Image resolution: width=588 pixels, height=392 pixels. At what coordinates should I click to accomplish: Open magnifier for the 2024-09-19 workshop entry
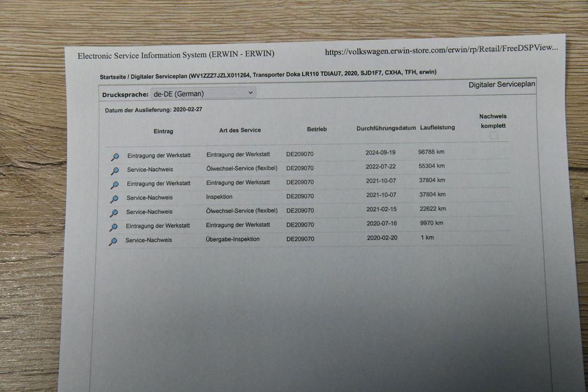coord(115,156)
